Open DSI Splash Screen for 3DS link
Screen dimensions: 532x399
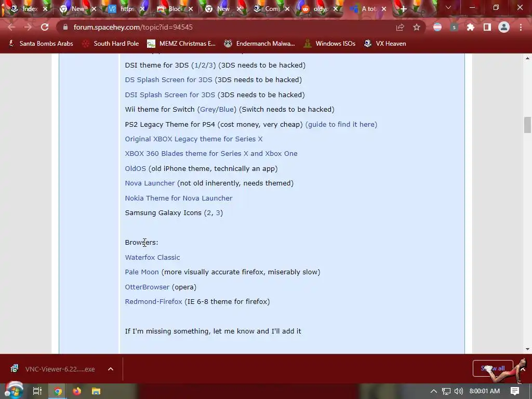(170, 95)
